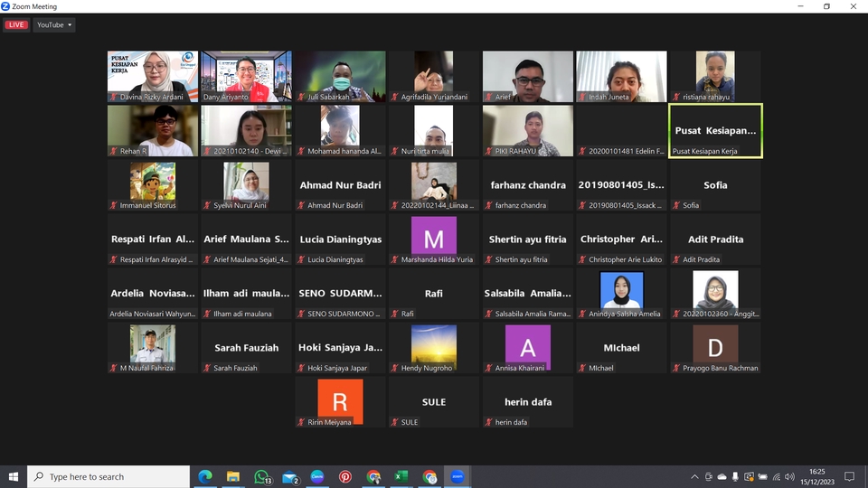Open Excel from the taskbar
868x488 pixels.
click(401, 476)
